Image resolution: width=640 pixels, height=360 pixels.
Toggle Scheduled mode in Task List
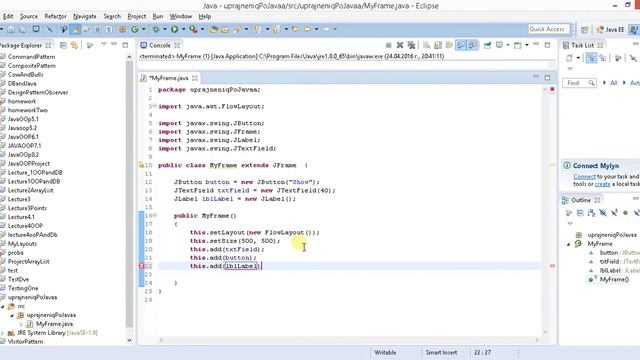coord(603,58)
